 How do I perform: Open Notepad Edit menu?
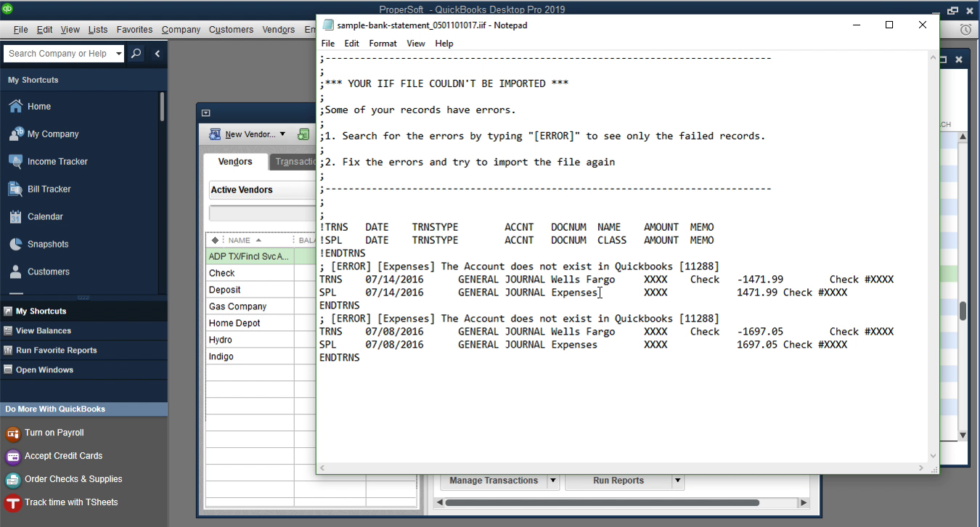pos(351,44)
